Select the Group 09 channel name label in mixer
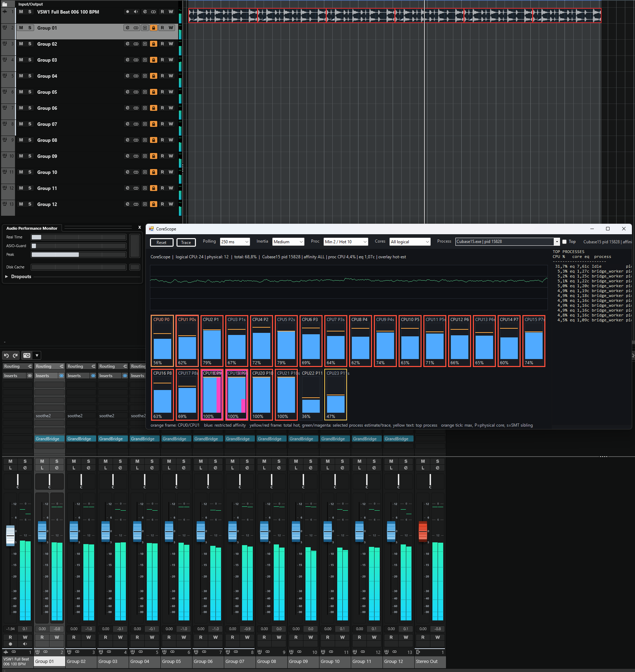Image resolution: width=635 pixels, height=672 pixels. (x=303, y=662)
